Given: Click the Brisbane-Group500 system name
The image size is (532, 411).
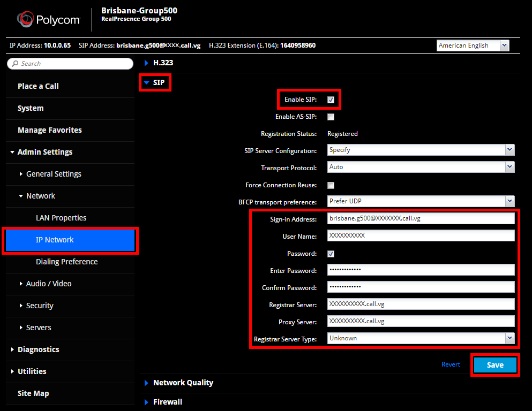Looking at the screenshot, I should (139, 11).
